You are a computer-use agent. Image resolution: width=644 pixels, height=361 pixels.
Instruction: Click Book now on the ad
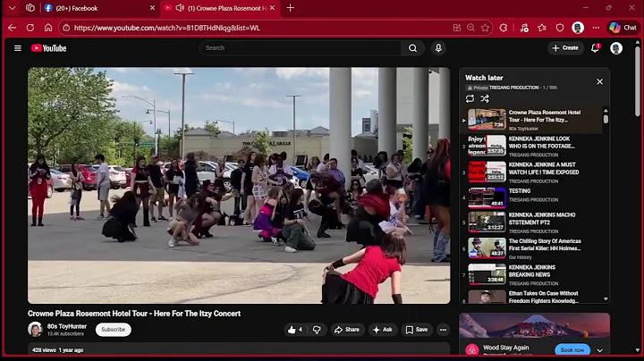pos(572,350)
